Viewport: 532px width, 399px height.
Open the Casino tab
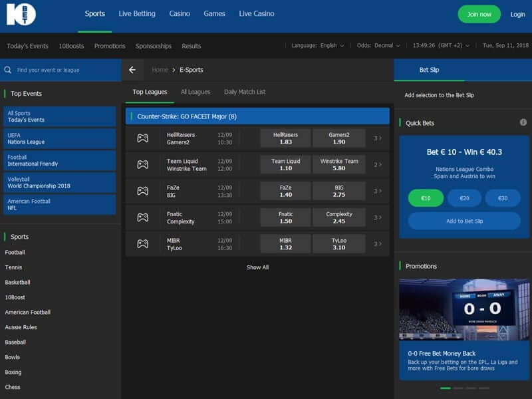[x=180, y=13]
